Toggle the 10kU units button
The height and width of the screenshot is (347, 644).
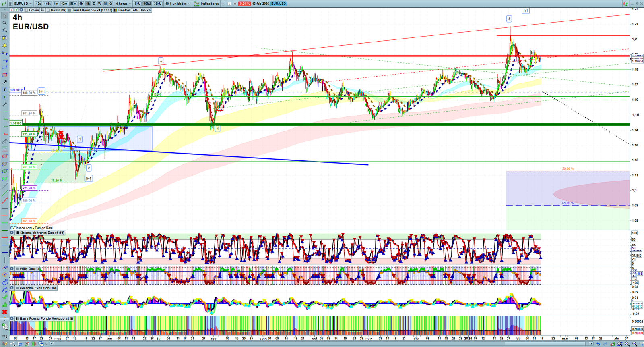coord(147,4)
